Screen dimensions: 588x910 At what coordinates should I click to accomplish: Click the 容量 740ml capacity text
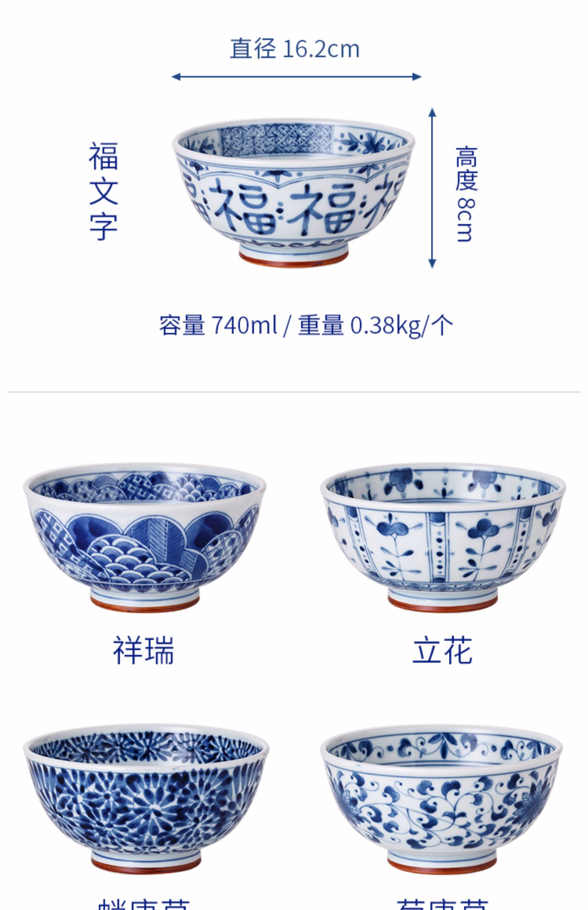point(218,325)
